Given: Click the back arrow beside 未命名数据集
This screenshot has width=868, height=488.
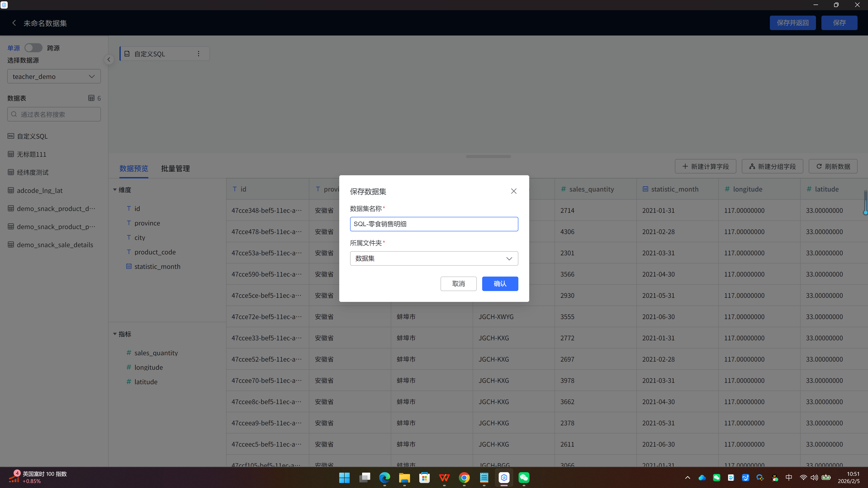Looking at the screenshot, I should click(x=14, y=23).
